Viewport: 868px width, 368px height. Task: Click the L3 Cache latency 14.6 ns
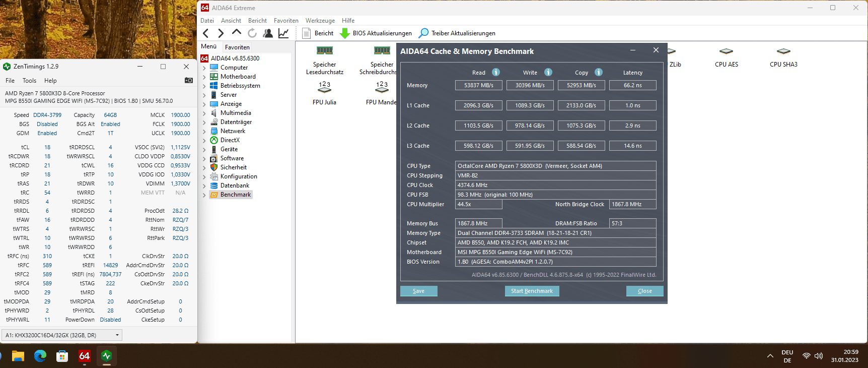point(633,146)
